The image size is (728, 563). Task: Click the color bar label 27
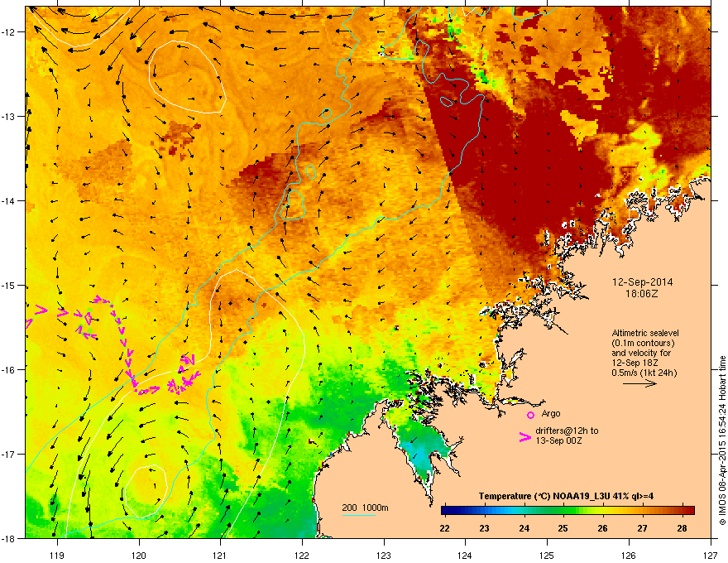[642, 528]
